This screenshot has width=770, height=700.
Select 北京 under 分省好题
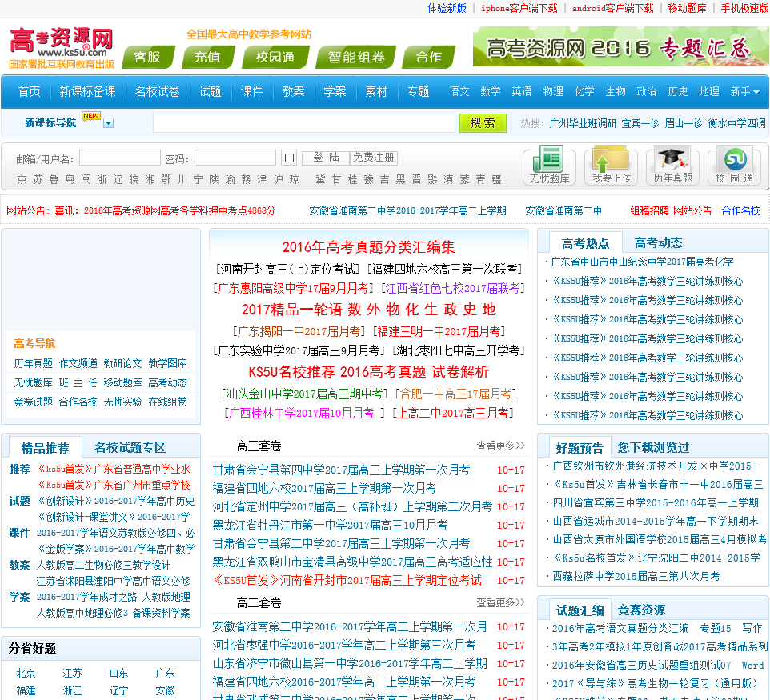[x=26, y=673]
